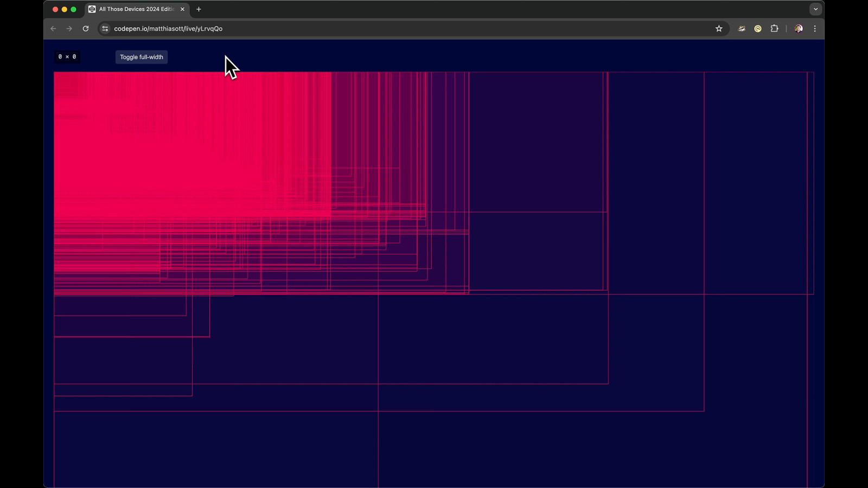Close the All Those Devices tab

tap(182, 9)
